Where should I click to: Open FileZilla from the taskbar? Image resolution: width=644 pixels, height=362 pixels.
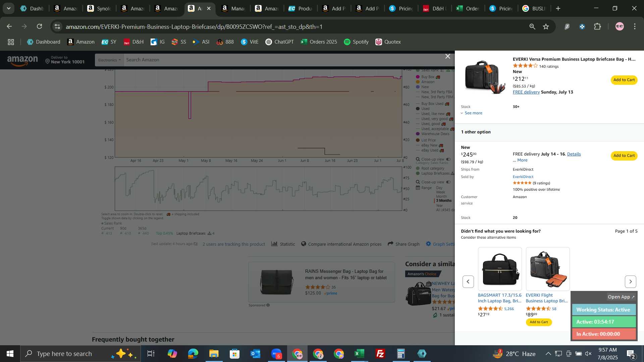(380, 354)
